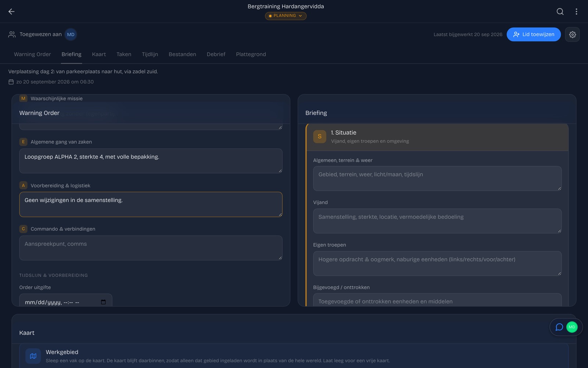Open the chat bubble icon
Viewport: 588px width, 368px height.
(x=559, y=327)
